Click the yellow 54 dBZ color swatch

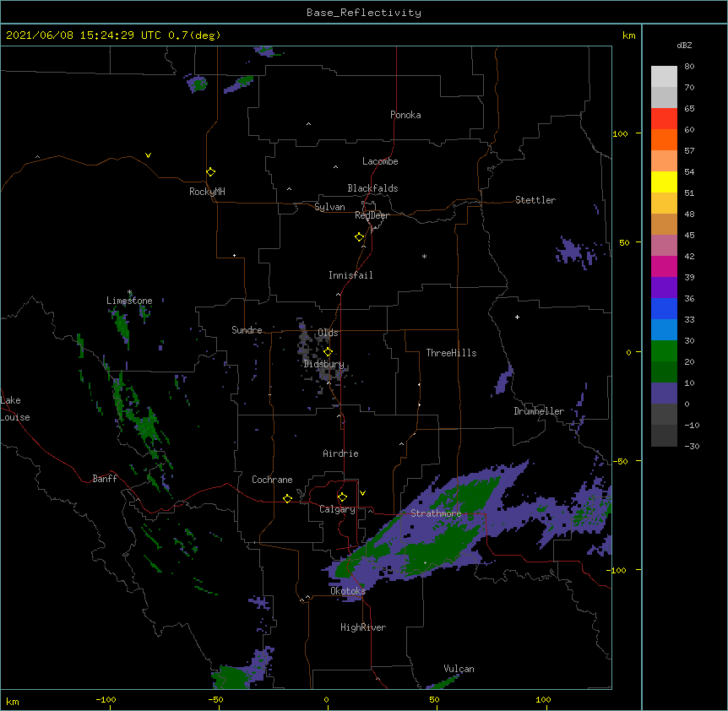pos(664,182)
